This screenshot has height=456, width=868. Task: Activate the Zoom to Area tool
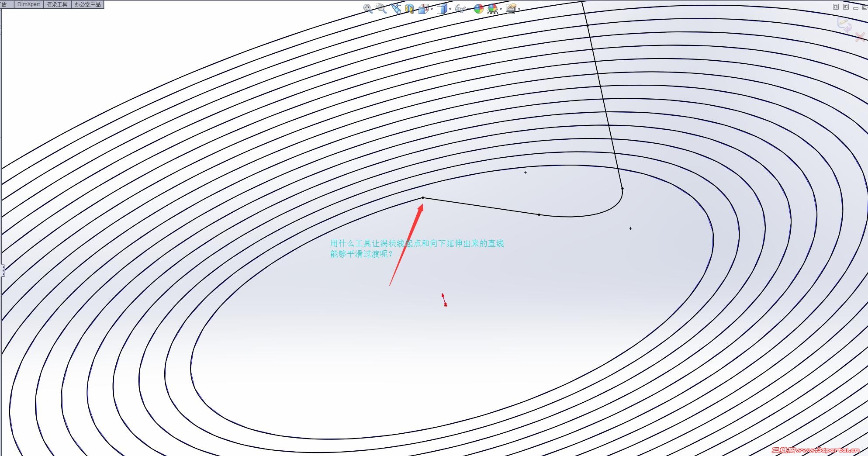pyautogui.click(x=382, y=8)
